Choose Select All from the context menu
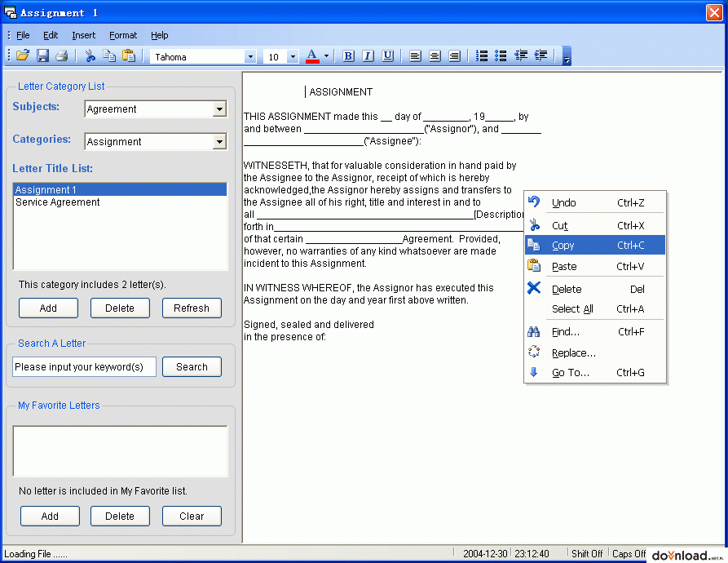Screen dimensions: 728x563 pyautogui.click(x=595, y=309)
